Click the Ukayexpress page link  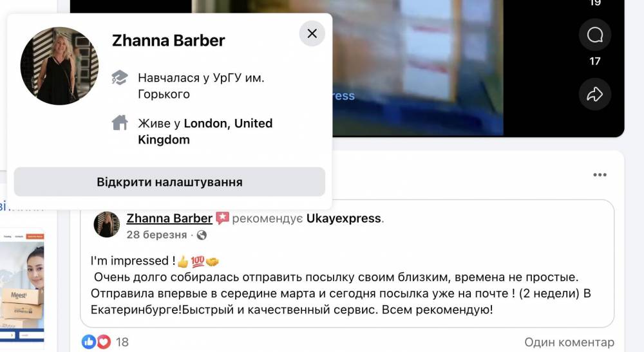(x=344, y=218)
